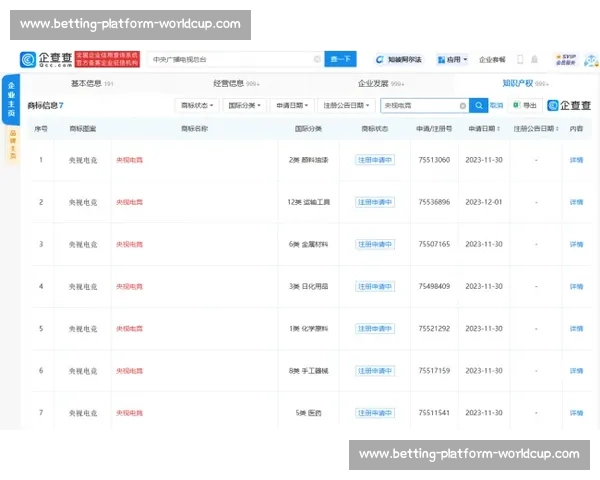
Task: Click the 取消 cancel link
Action: pyautogui.click(x=497, y=105)
